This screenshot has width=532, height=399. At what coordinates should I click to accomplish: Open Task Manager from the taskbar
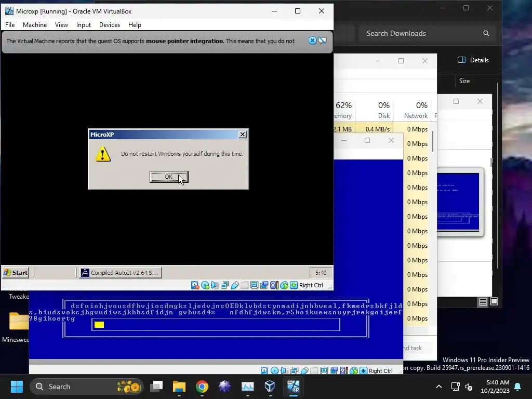pos(247,387)
